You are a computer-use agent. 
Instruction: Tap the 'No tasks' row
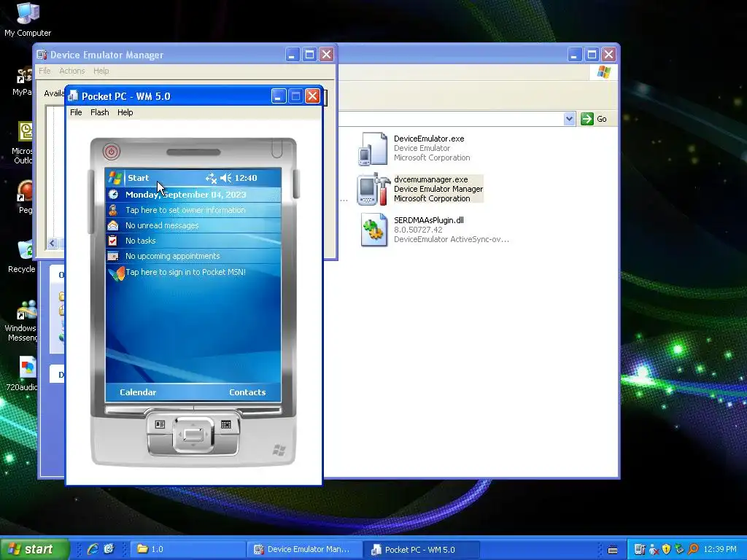[x=193, y=241]
